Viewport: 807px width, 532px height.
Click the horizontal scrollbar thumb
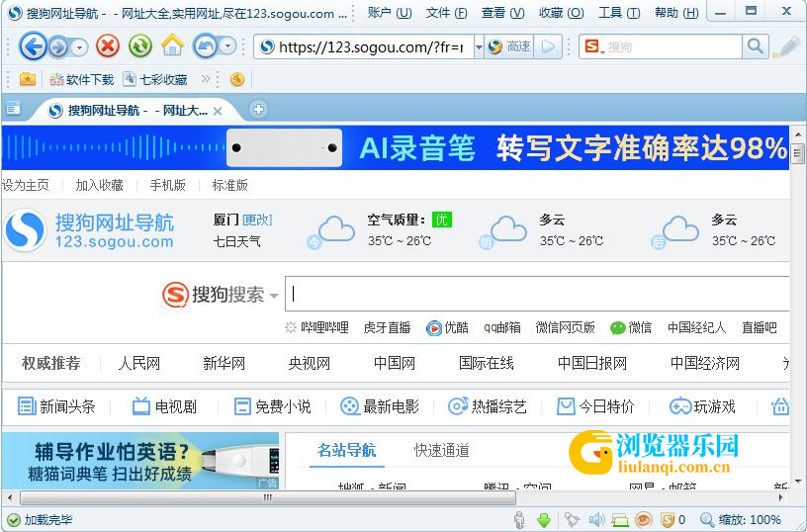click(x=268, y=497)
